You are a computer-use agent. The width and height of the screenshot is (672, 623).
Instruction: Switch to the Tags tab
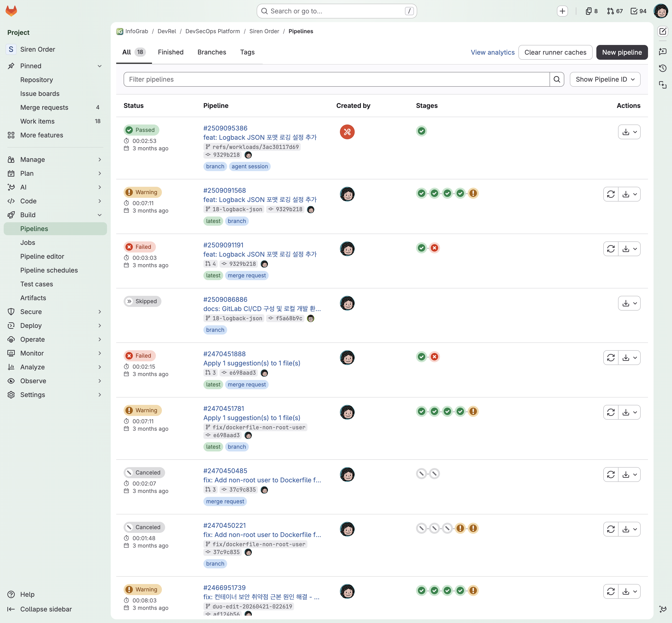click(x=247, y=52)
